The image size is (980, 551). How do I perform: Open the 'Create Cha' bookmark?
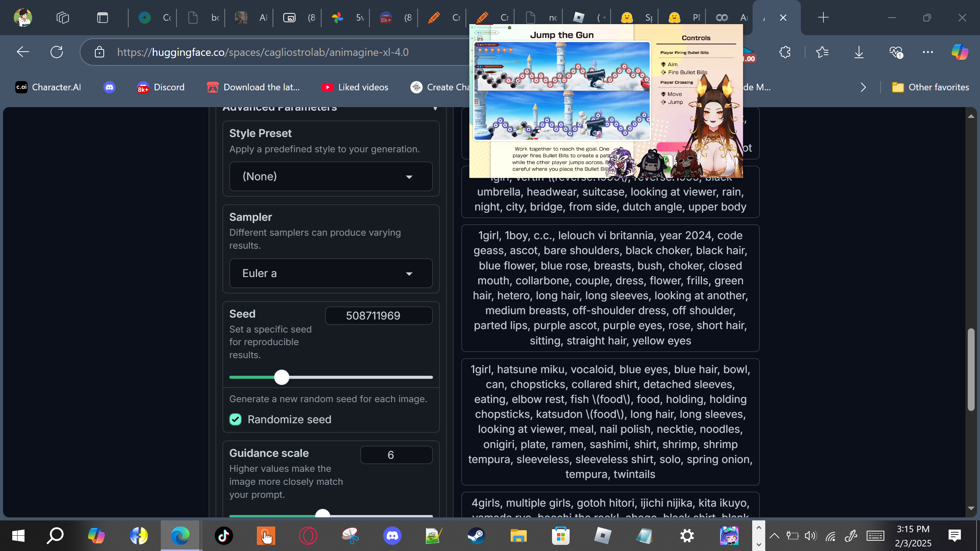(439, 87)
